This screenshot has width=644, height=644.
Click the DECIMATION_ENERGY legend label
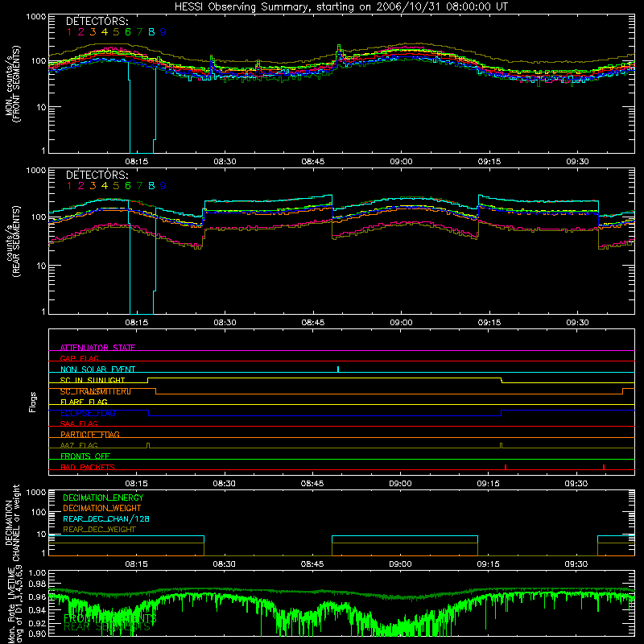point(103,497)
